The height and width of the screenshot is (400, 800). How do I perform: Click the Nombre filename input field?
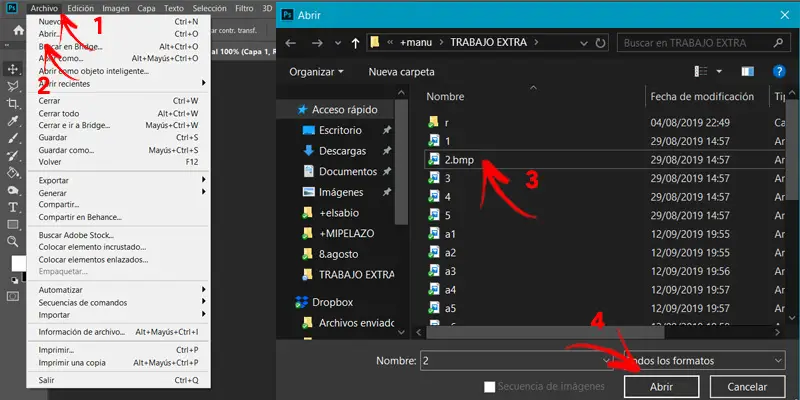[515, 361]
